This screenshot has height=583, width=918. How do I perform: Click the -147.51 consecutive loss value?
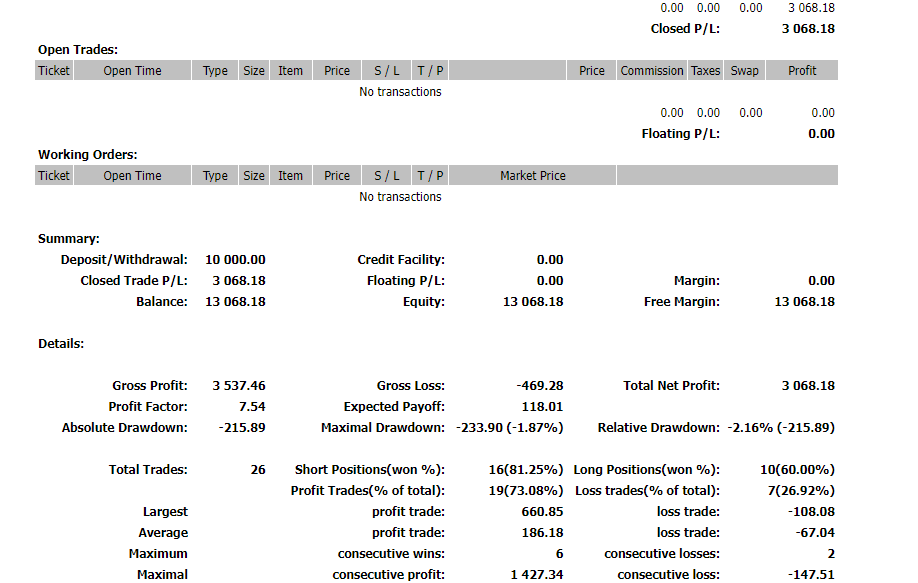[811, 575]
